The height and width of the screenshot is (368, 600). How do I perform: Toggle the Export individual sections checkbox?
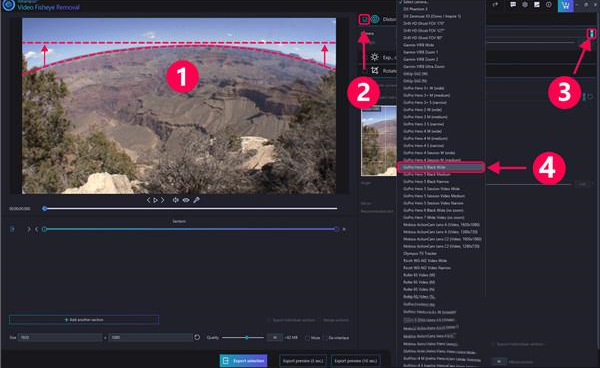pos(269,320)
